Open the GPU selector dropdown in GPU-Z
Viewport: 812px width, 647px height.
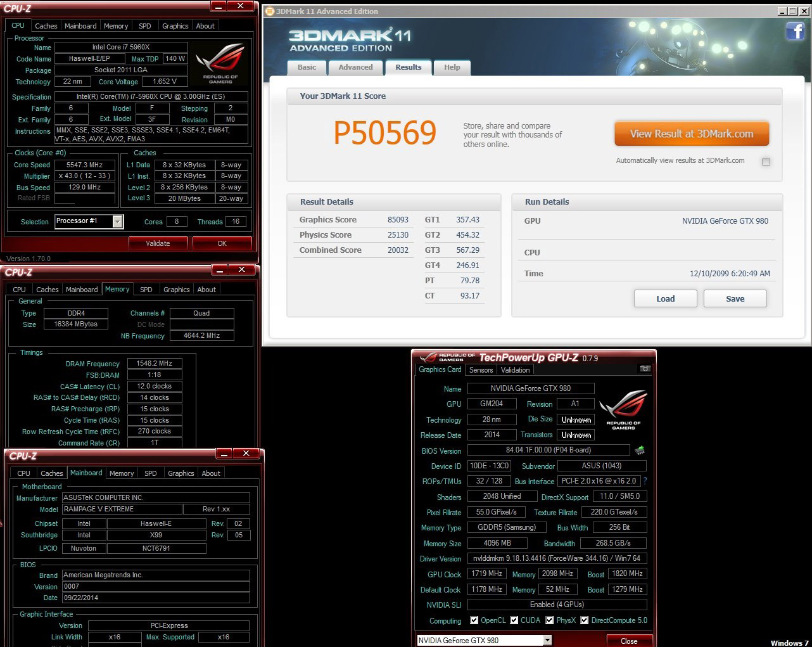tap(547, 641)
